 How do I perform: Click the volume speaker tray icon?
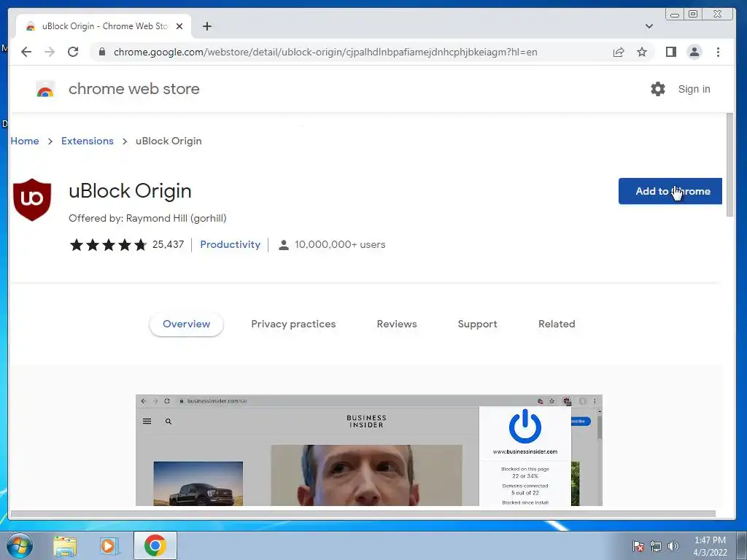click(673, 546)
